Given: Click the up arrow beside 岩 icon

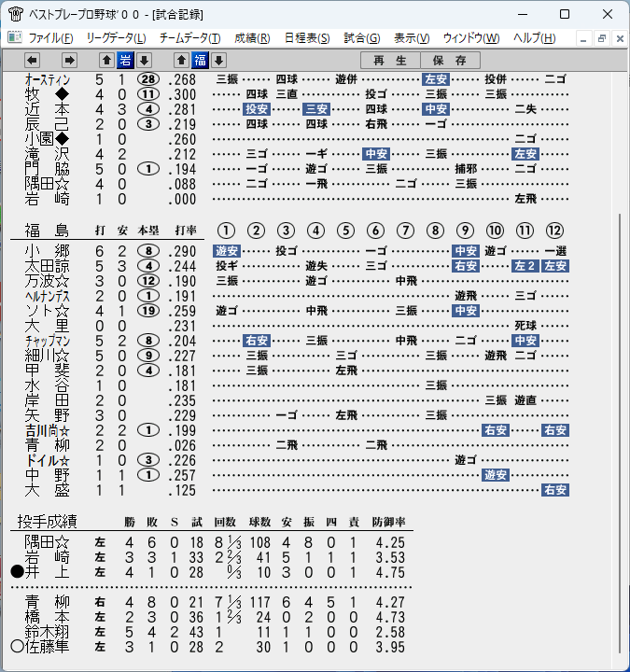Looking at the screenshot, I should pos(106,61).
